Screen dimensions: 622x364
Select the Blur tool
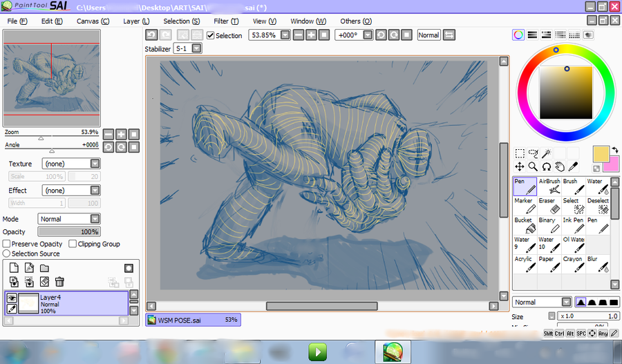598,264
